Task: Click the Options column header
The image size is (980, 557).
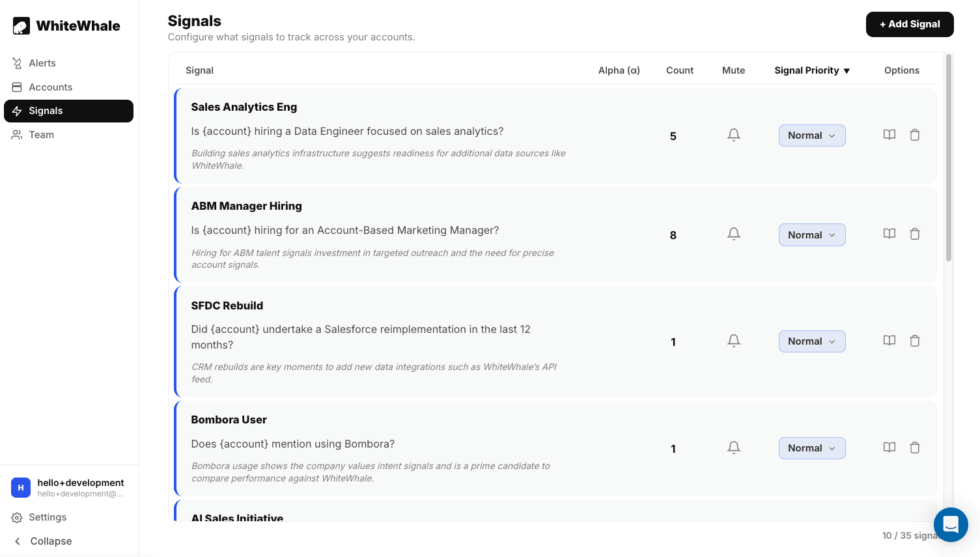Action: pyautogui.click(x=902, y=70)
